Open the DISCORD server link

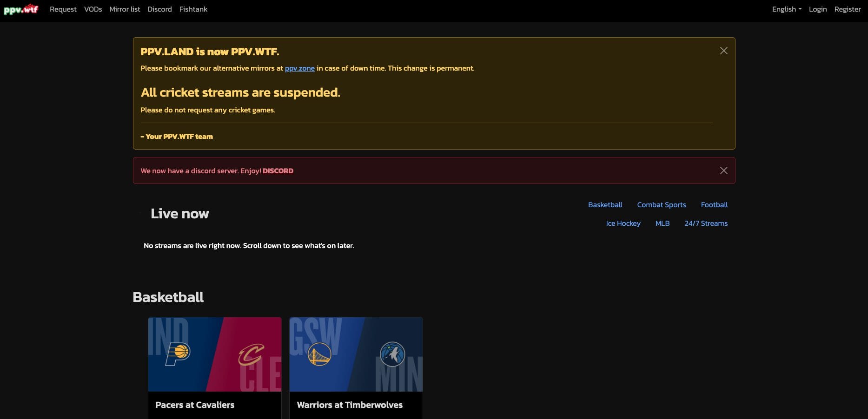tap(278, 170)
